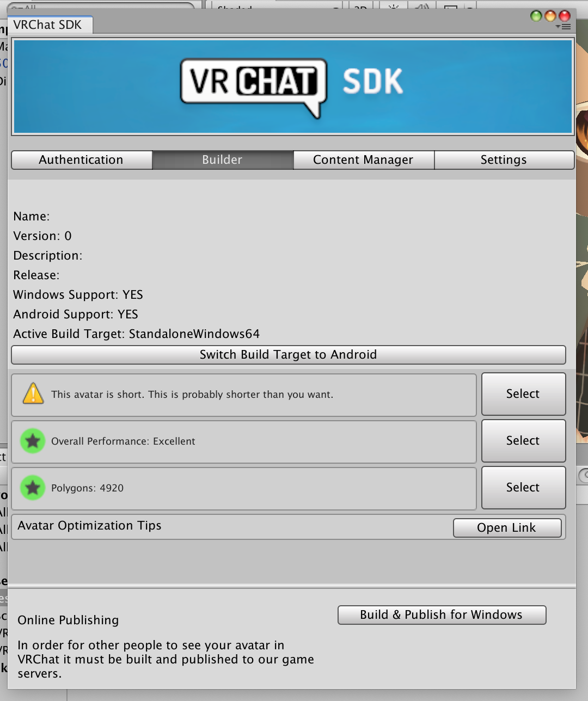Click Select beside Overall Performance: Excellent
This screenshot has height=701, width=588.
click(x=523, y=441)
